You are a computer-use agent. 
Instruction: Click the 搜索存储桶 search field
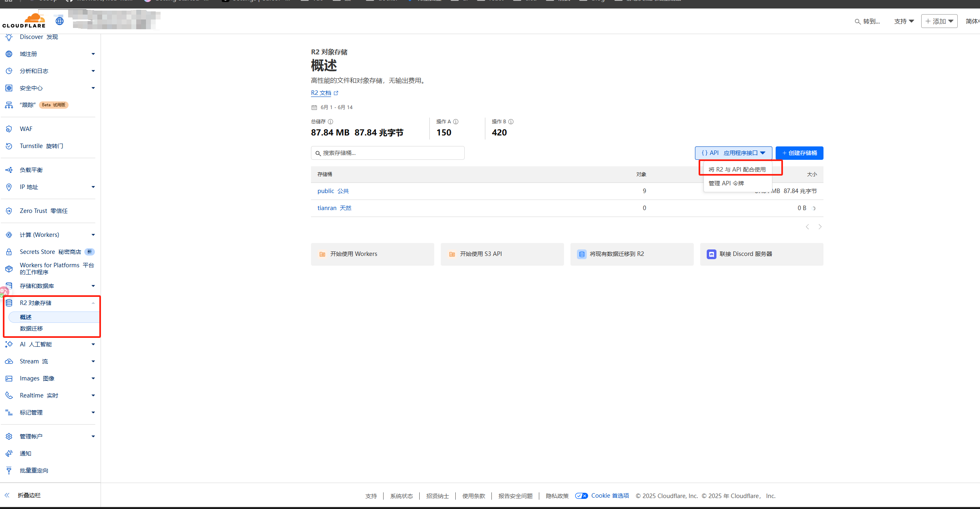point(387,153)
